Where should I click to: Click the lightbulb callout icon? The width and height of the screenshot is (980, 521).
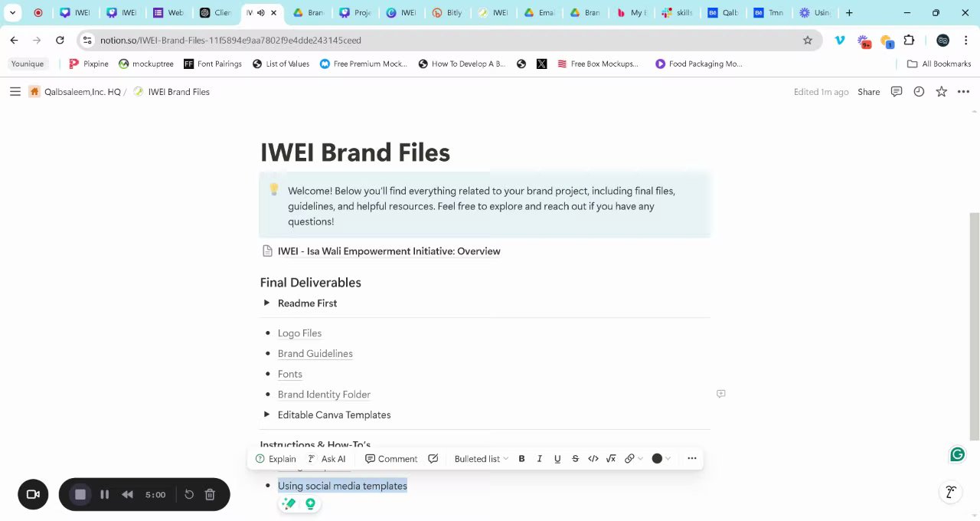click(274, 190)
